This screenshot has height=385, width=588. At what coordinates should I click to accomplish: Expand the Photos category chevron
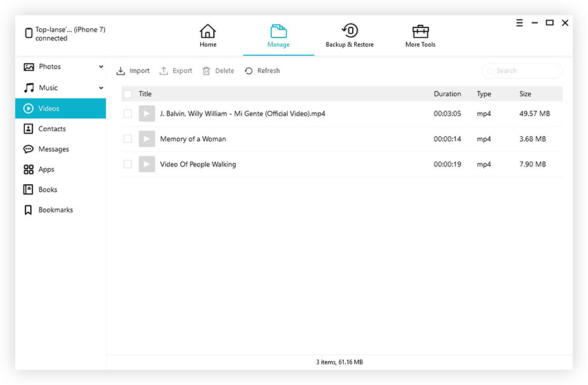[x=101, y=67]
